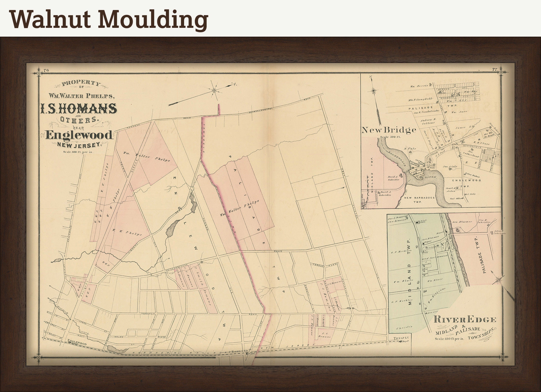Click "Wm. Walter Phelps," in the title block
541x392 pixels.
(x=81, y=96)
